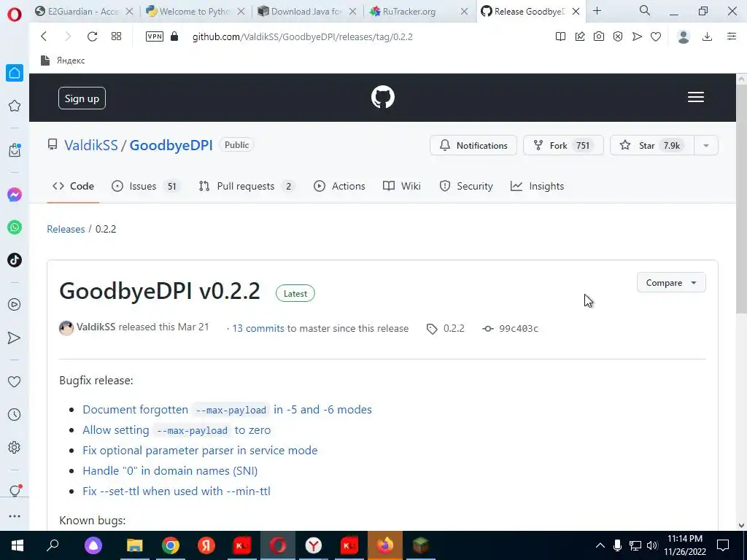Open the 0.2.2 tag link
747x560 pixels.
(x=446, y=328)
